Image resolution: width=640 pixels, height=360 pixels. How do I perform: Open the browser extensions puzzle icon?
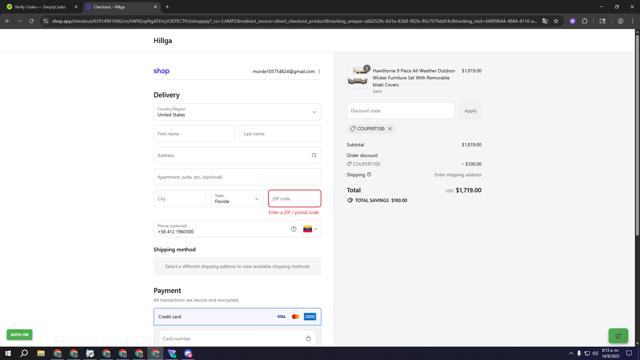(x=584, y=21)
